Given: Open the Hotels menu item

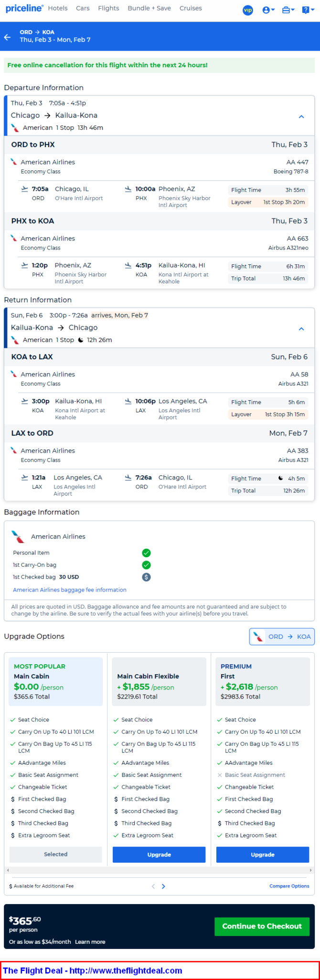Looking at the screenshot, I should [58, 8].
